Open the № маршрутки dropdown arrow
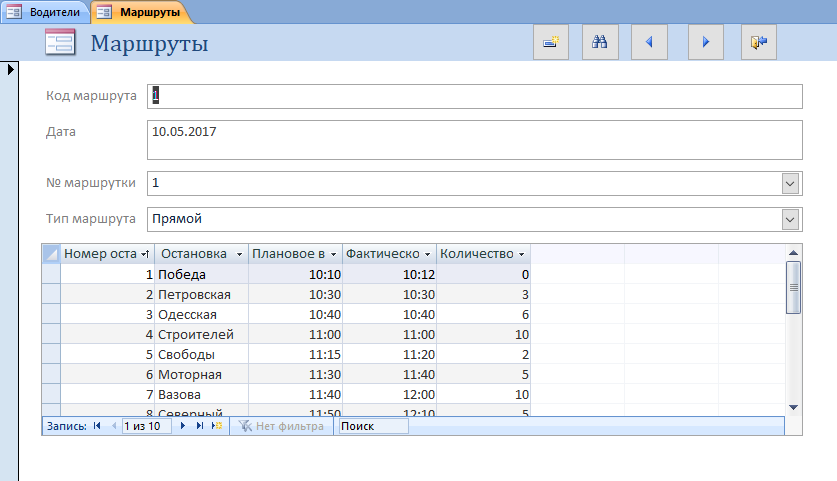Viewport: 837px width, 481px height. (x=790, y=184)
